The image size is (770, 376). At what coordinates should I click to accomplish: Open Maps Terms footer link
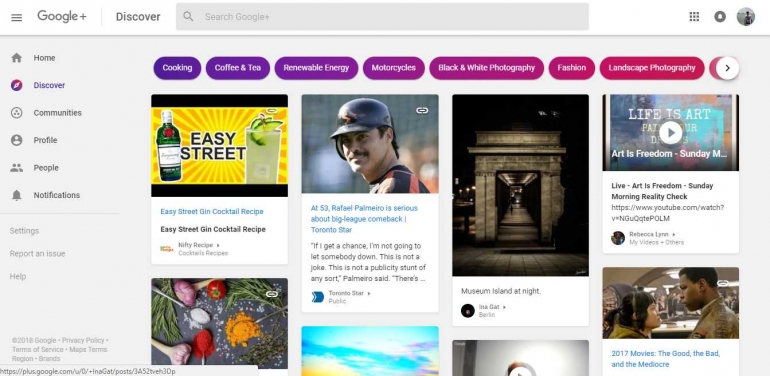(x=88, y=349)
